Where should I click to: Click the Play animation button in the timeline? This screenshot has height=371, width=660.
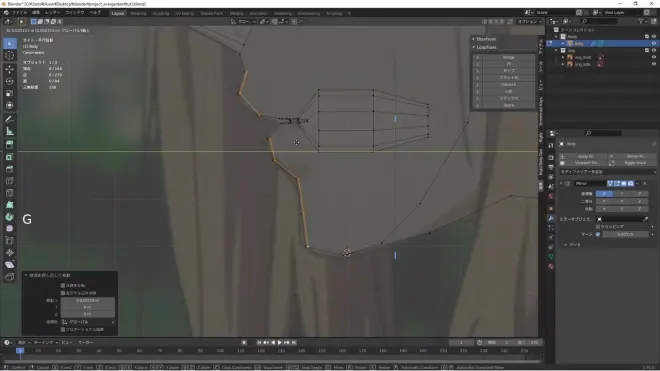[x=279, y=342]
